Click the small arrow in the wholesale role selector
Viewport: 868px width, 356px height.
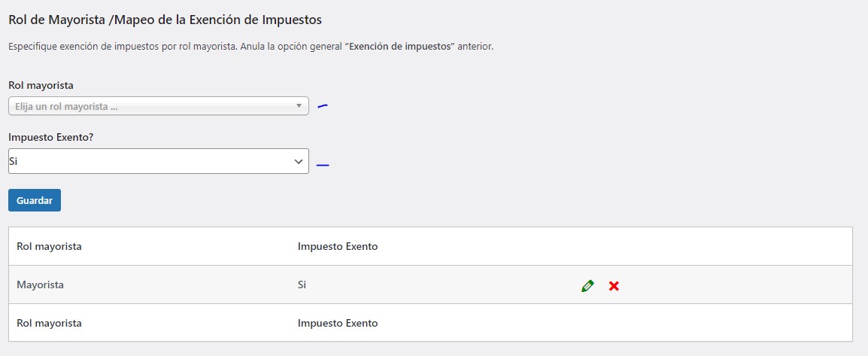(x=299, y=106)
